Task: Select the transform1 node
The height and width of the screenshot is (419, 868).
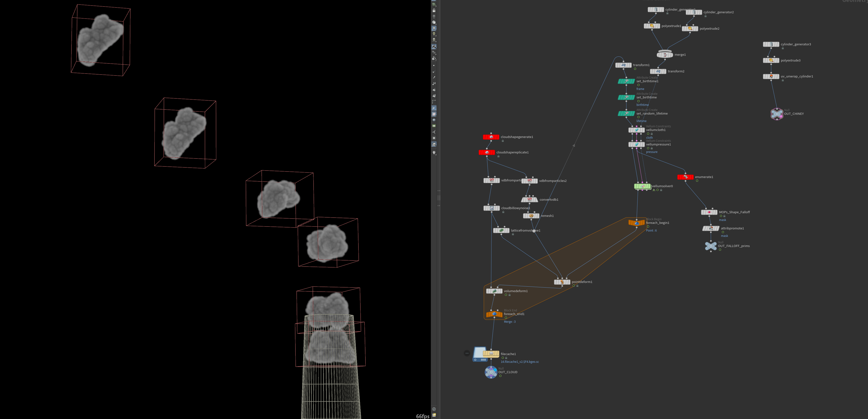Action: [x=623, y=65]
